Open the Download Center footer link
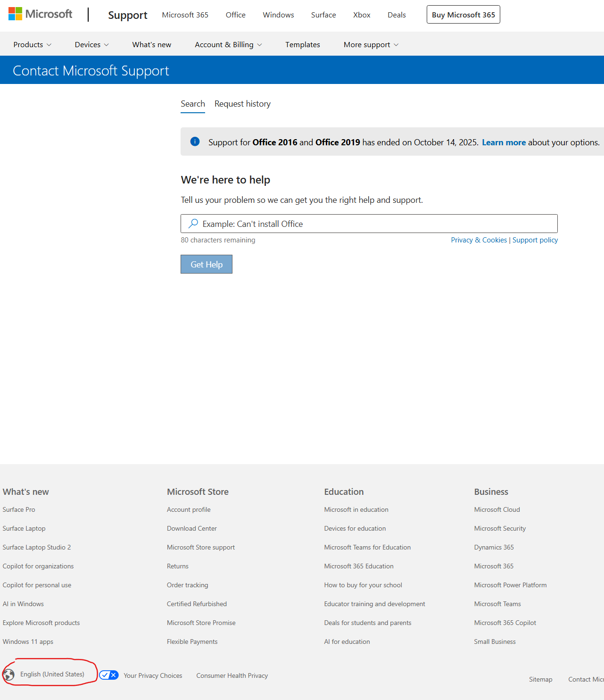The width and height of the screenshot is (604, 700). [x=192, y=528]
